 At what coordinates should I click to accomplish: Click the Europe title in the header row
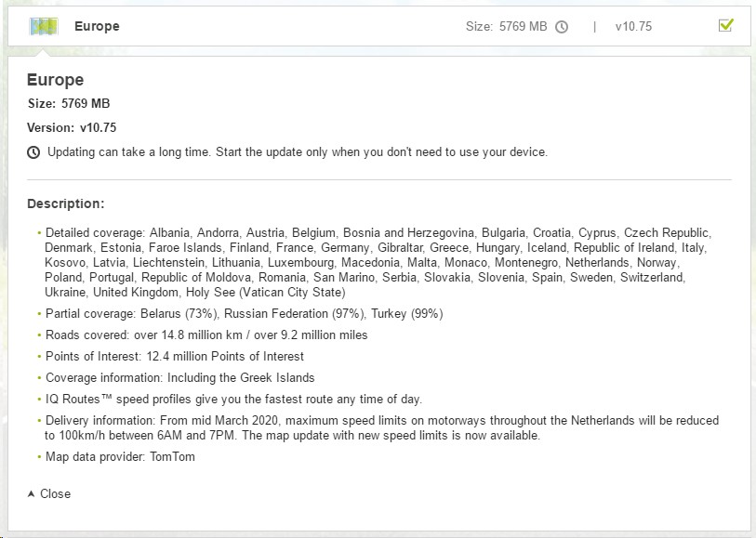pos(97,26)
